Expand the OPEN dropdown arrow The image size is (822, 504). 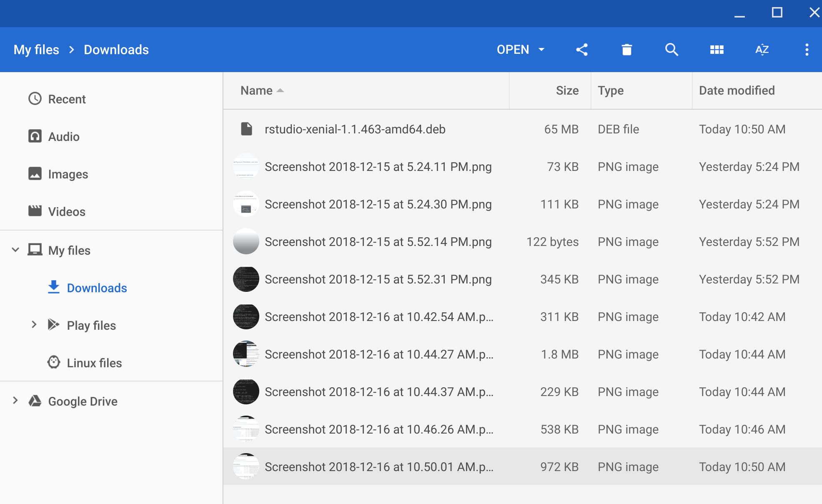(x=541, y=50)
